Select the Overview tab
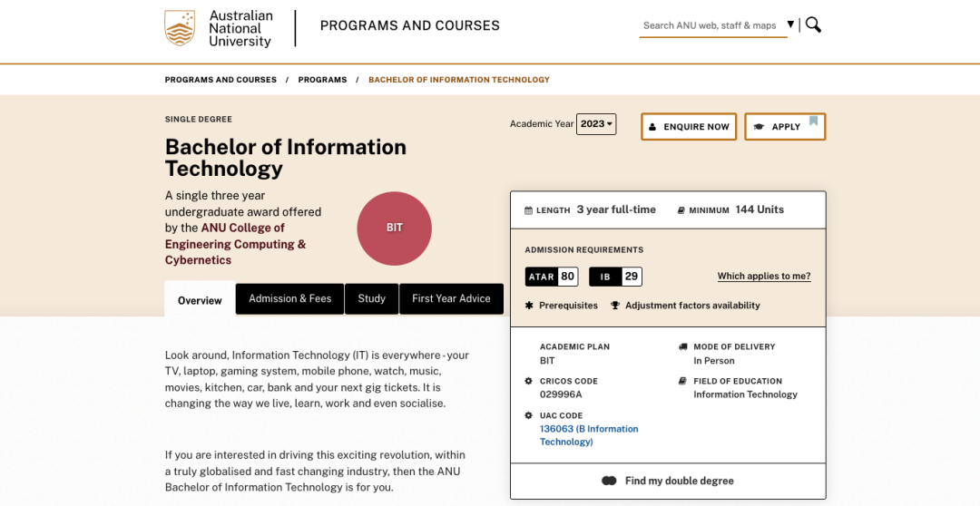 (x=200, y=300)
